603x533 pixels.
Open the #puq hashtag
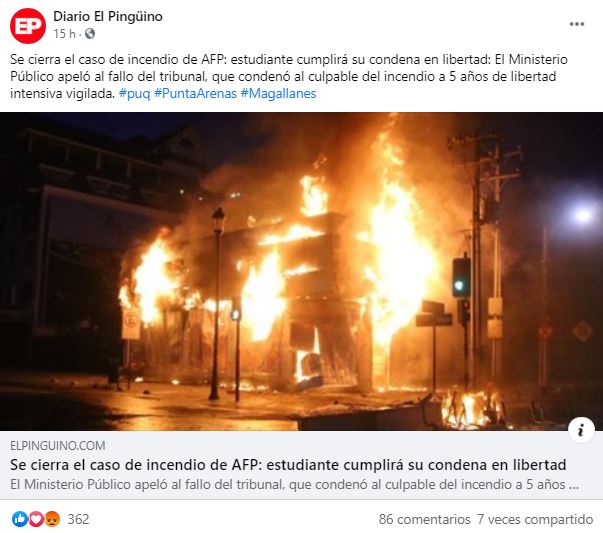click(x=134, y=93)
